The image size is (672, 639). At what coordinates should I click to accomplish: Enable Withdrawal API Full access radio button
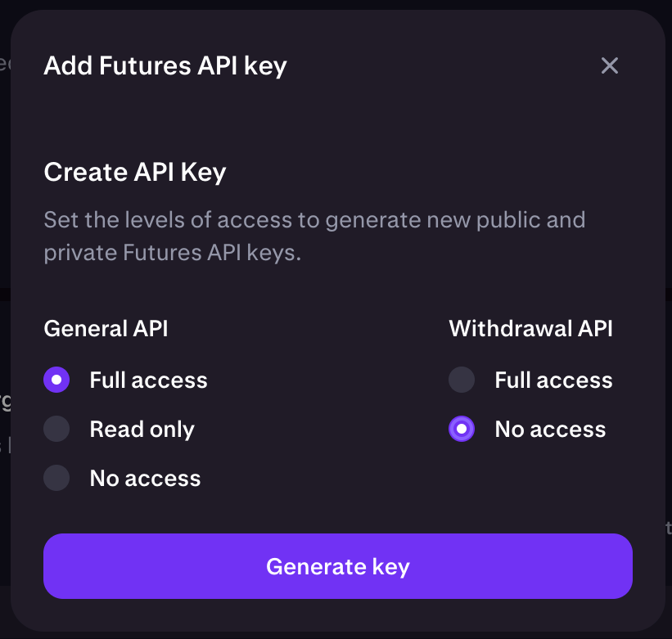[462, 380]
